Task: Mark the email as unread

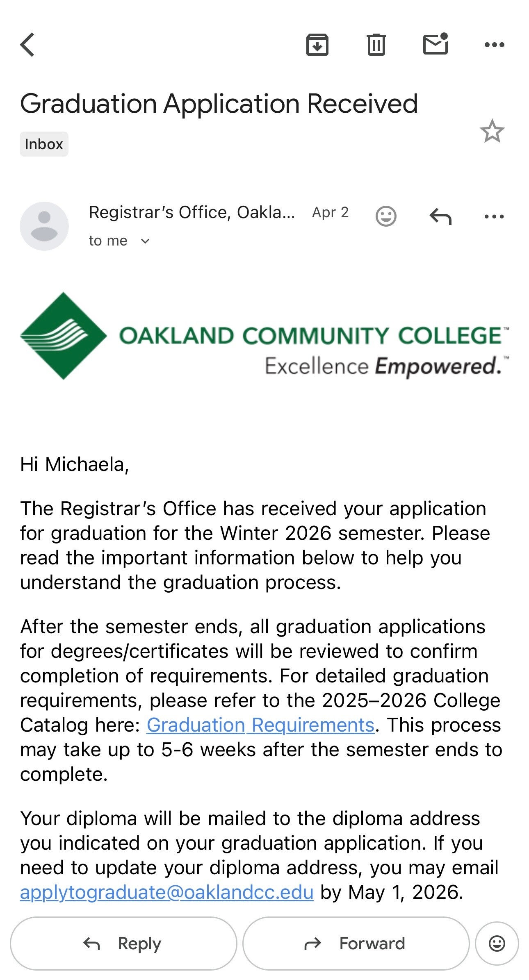Action: point(435,44)
